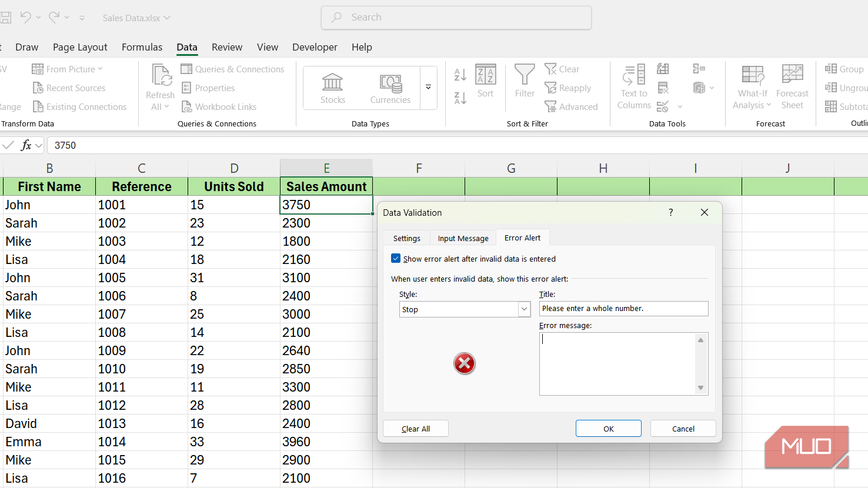Select the Currencies data type

[390, 88]
